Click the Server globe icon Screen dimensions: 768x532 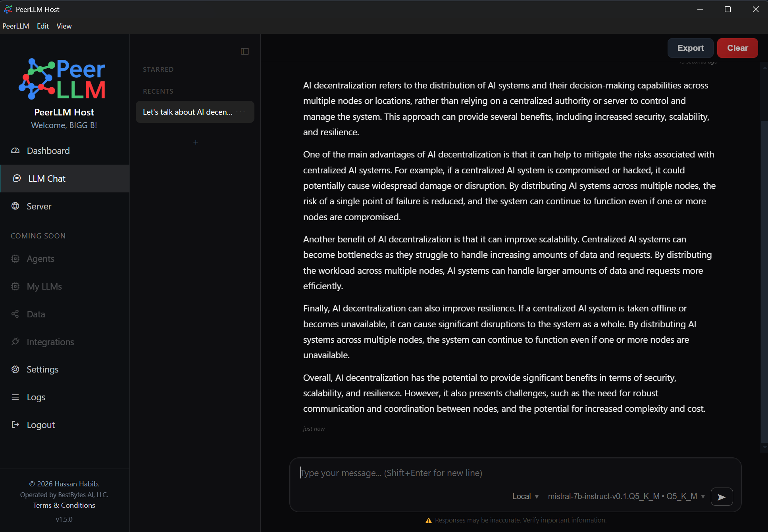click(15, 206)
